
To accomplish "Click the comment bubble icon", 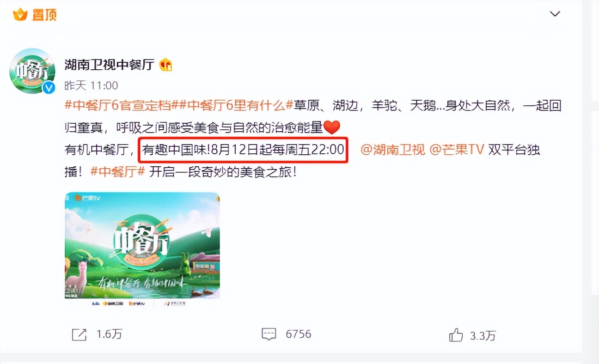I will [x=269, y=334].
